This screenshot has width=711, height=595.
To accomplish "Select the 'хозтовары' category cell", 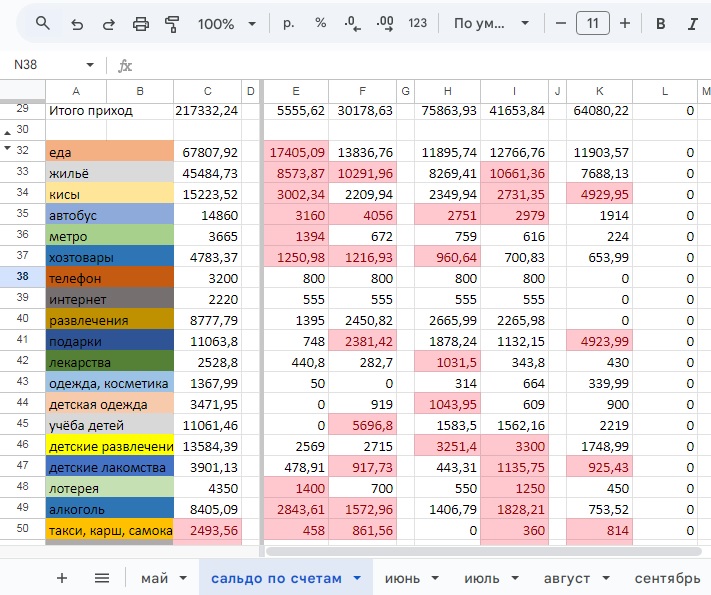I will click(109, 256).
